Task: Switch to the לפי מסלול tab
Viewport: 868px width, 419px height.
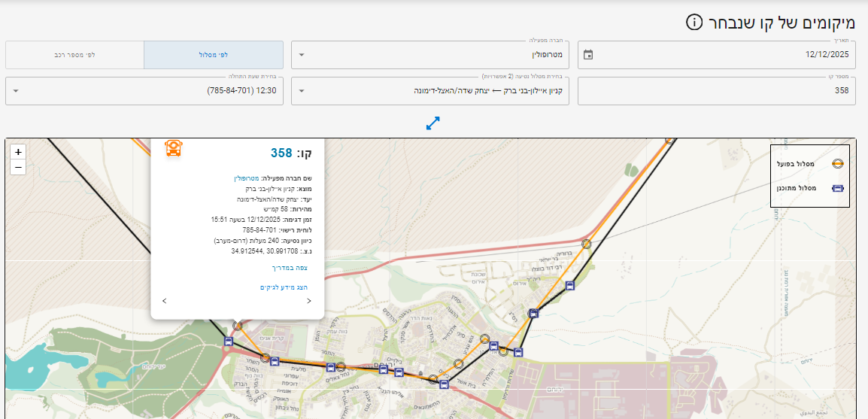Action: click(214, 55)
